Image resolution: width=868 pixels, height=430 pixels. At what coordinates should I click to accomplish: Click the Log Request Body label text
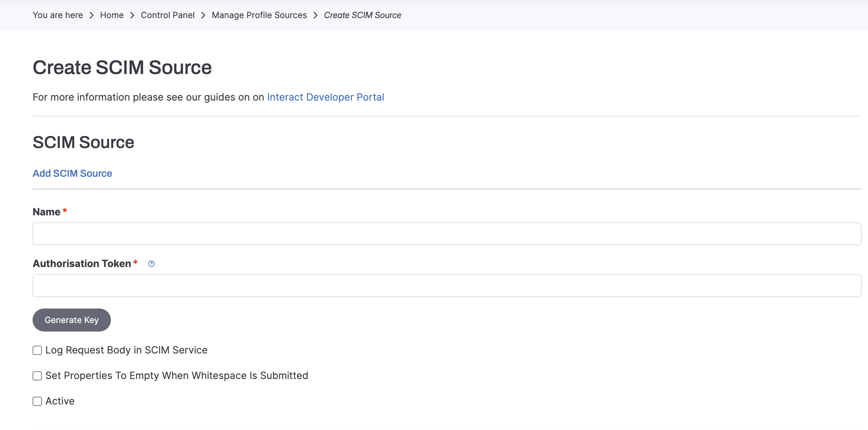click(126, 350)
